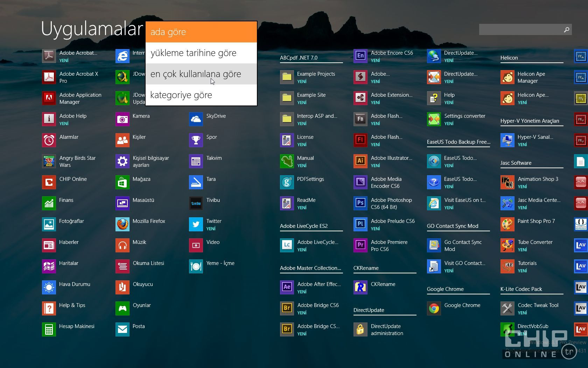Launch Adobe Illustrator icon
This screenshot has height=368, width=588.
pyautogui.click(x=360, y=161)
